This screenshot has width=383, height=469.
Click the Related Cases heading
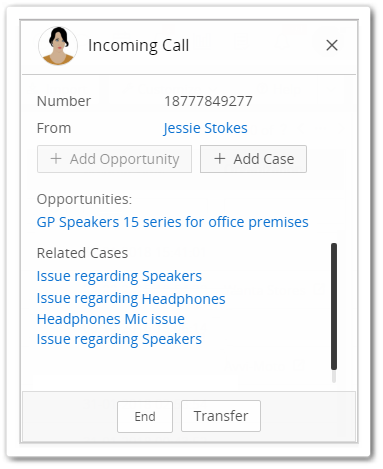[82, 253]
